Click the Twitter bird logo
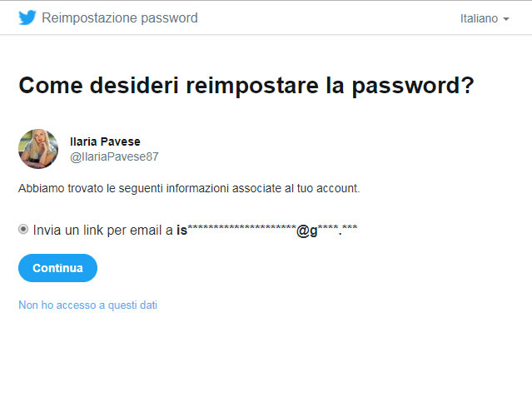The width and height of the screenshot is (532, 402). click(27, 17)
